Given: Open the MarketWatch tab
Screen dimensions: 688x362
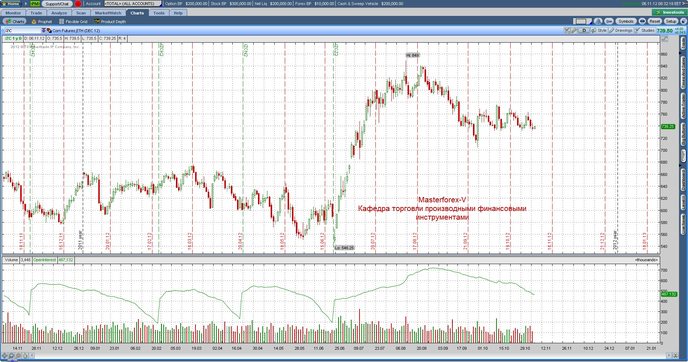Looking at the screenshot, I should 108,13.
